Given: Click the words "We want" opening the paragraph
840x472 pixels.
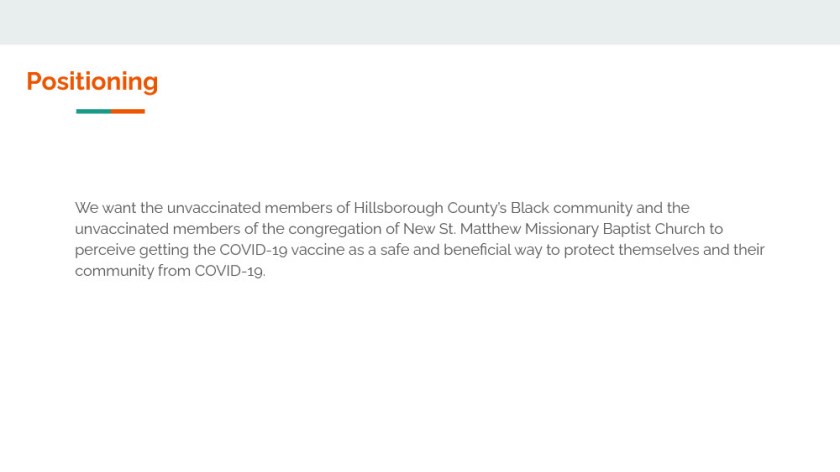Looking at the screenshot, I should 105,208.
